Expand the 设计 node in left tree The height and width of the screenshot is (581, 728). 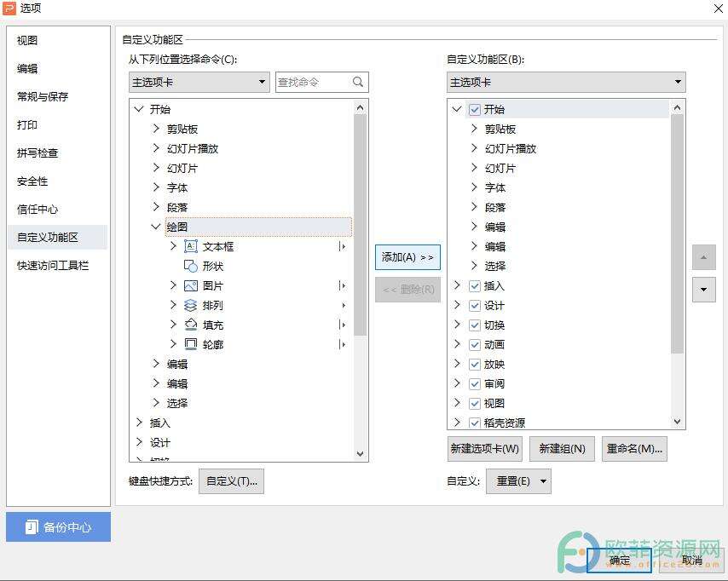(x=139, y=442)
